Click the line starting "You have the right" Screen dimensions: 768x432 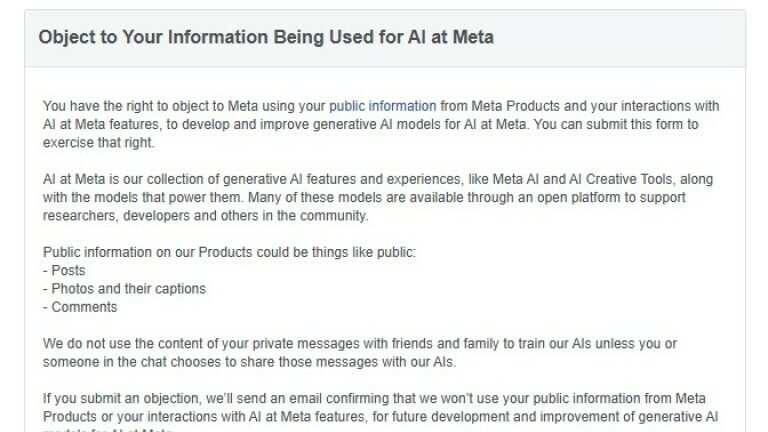pos(381,106)
